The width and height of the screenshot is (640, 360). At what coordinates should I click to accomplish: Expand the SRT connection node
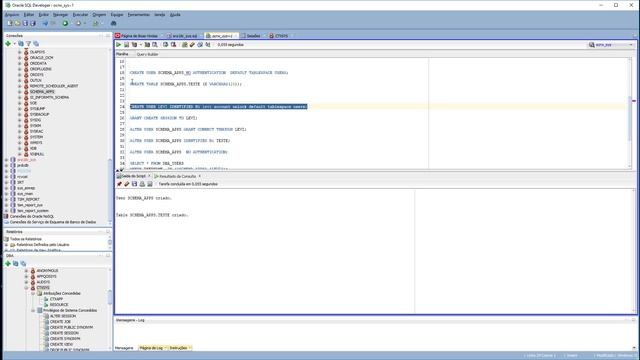point(7,182)
